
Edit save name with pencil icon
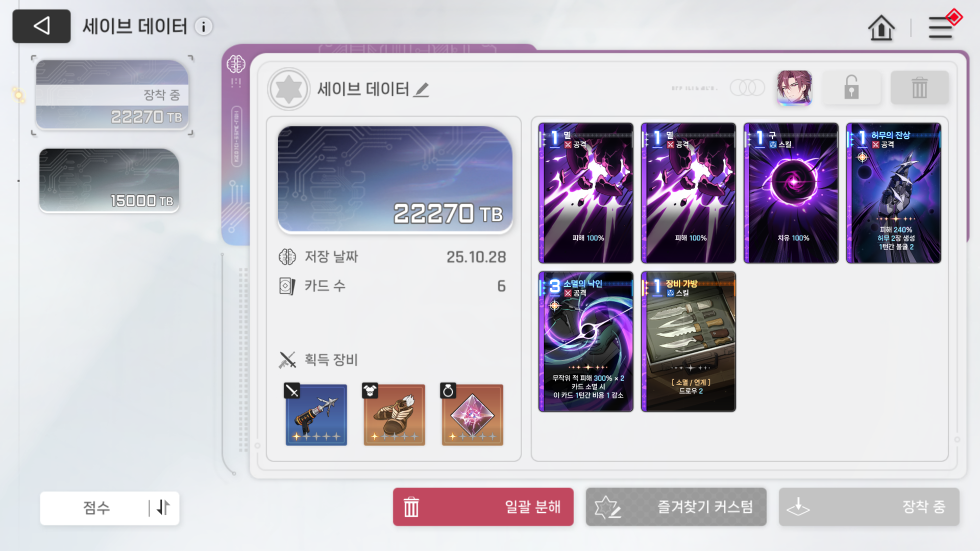coord(422,90)
